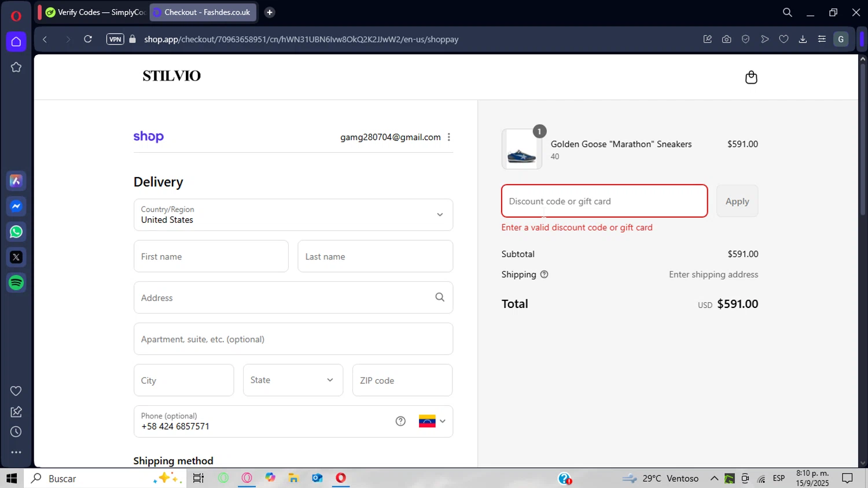Select the Checkout - Fashdes.co.uk tab

click(203, 12)
